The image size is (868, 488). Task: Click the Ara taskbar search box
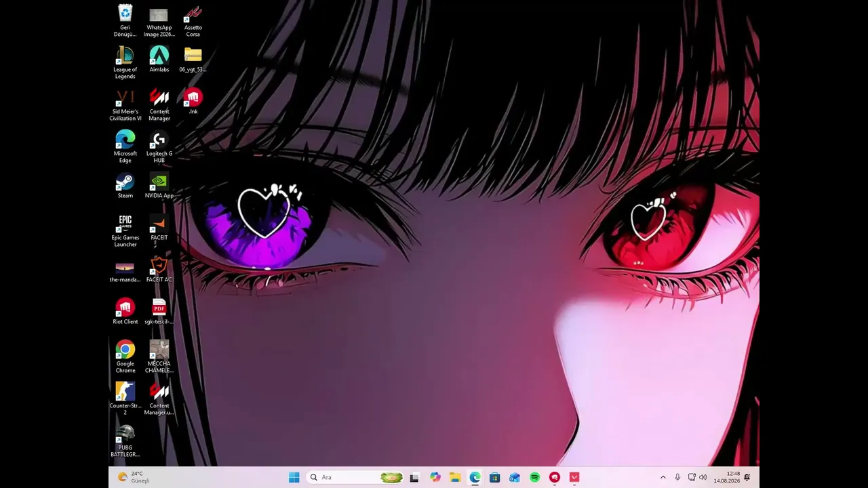[x=355, y=477]
